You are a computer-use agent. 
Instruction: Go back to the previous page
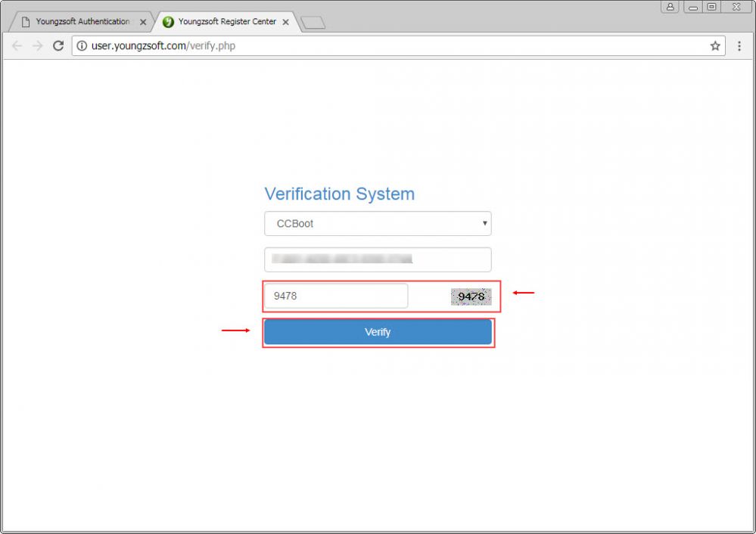point(17,46)
